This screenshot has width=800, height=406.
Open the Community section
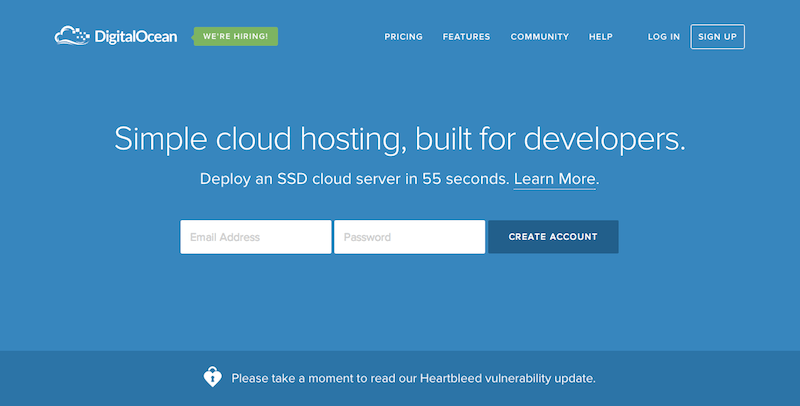tap(539, 37)
